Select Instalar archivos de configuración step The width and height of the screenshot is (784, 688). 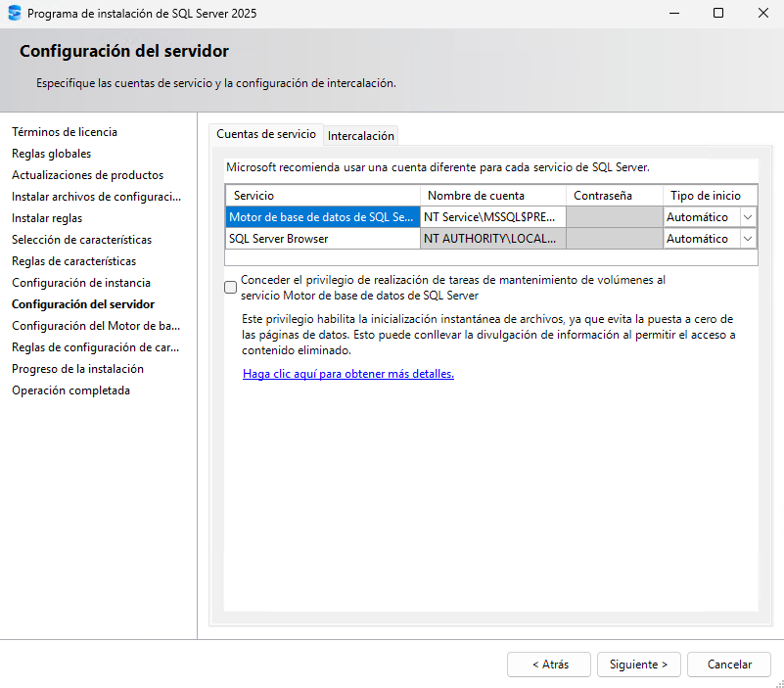[x=97, y=197]
